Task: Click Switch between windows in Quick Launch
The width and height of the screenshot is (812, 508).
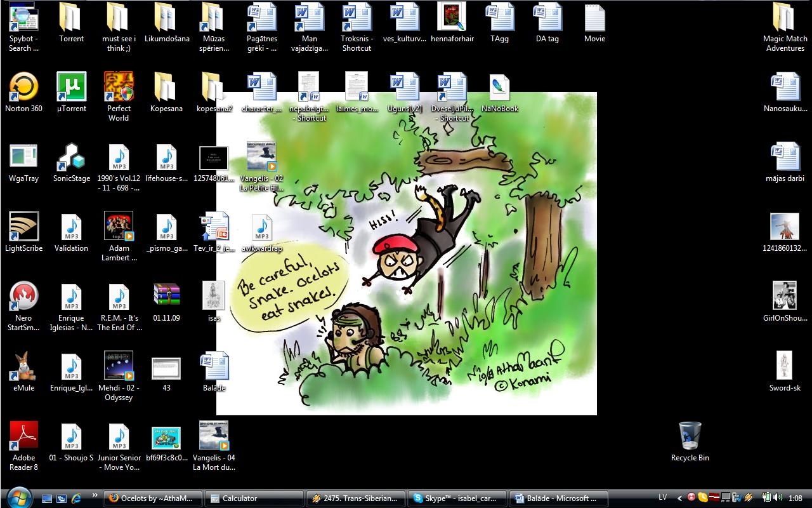Action: coord(62,498)
